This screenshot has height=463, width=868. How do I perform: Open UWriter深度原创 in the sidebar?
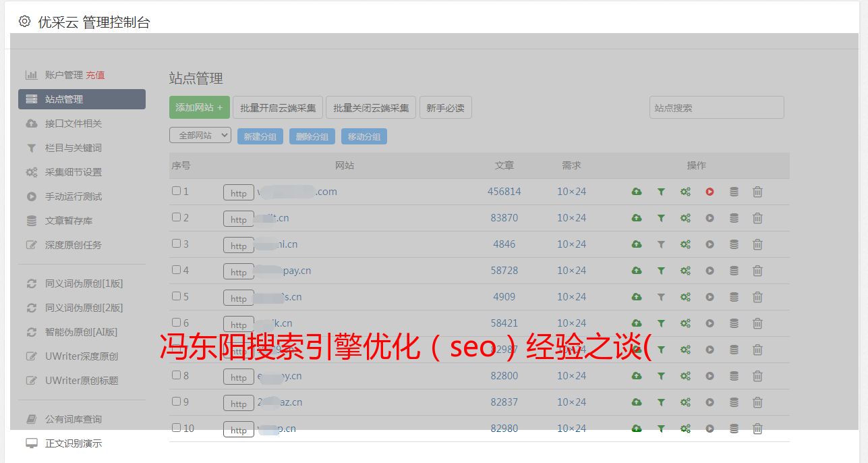[82, 356]
